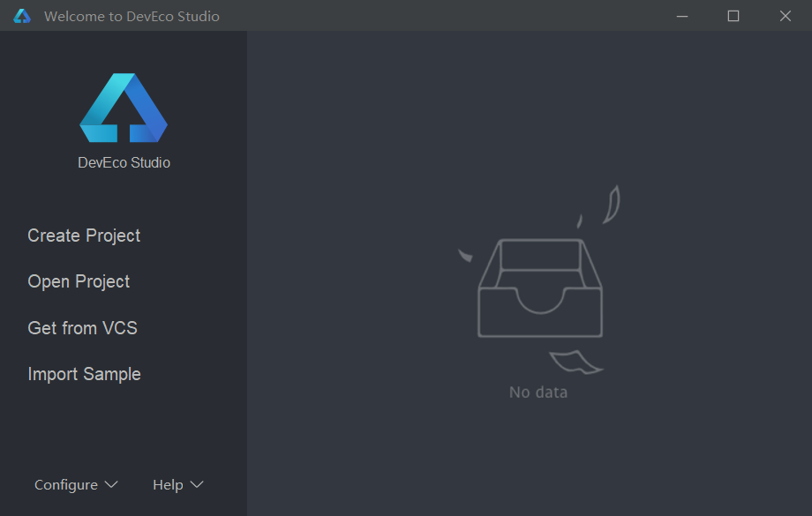Click the DevEco Studio label under the logo
This screenshot has width=812, height=516.
point(124,162)
